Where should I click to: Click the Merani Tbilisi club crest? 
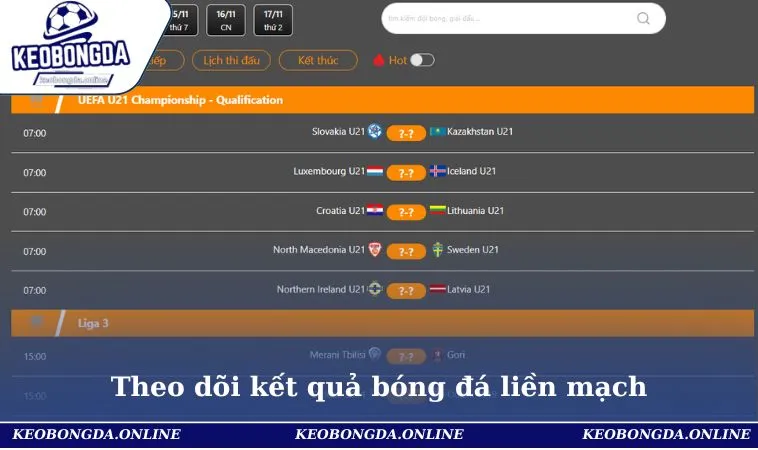coord(375,354)
